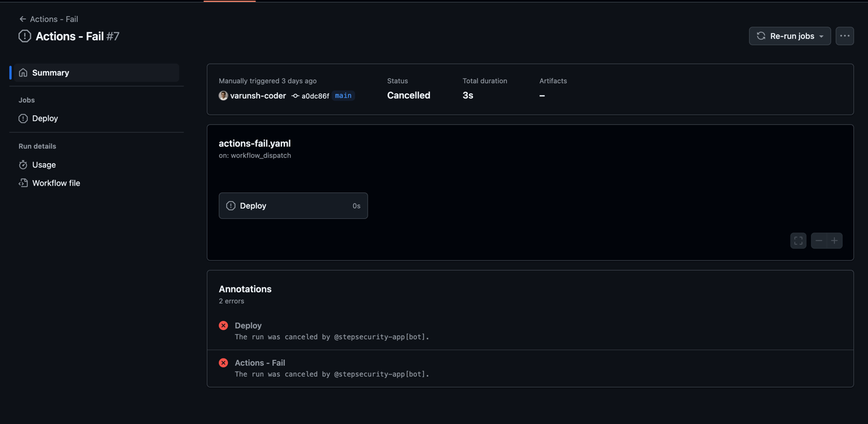Screen dimensions: 868x424
Task: Click the main branch label
Action: tap(343, 96)
